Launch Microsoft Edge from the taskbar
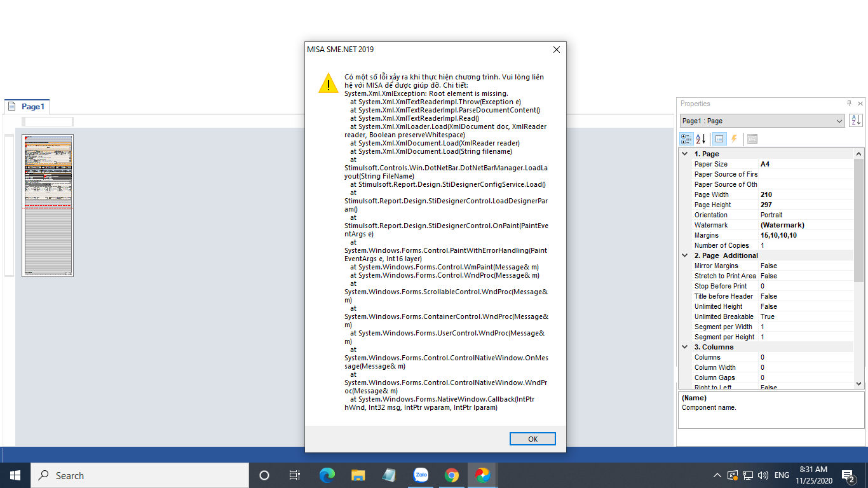The image size is (868, 488). [x=327, y=475]
